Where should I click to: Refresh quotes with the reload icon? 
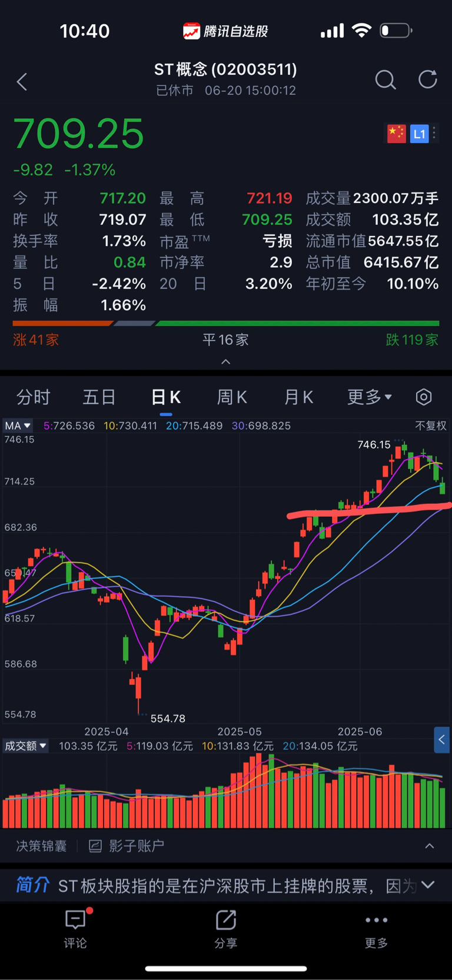point(428,79)
